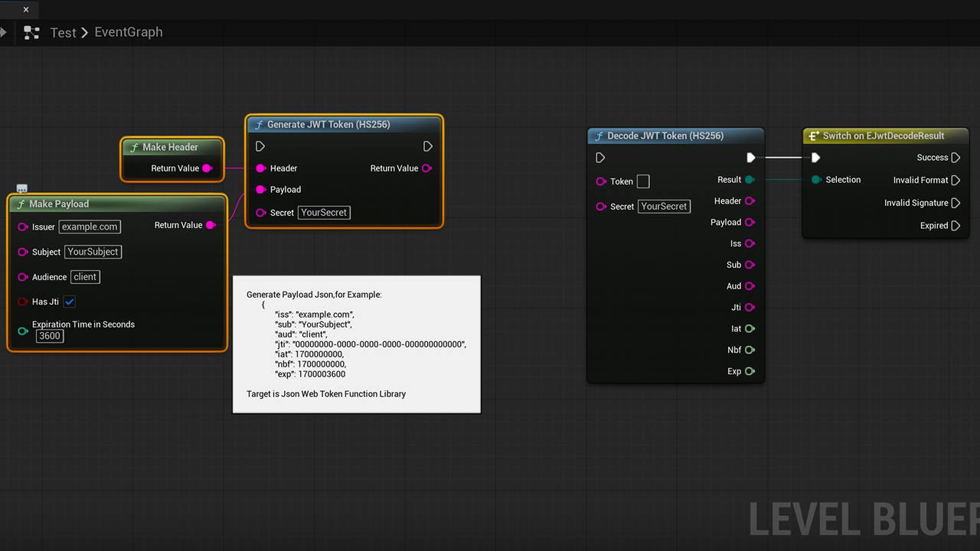Click the Make Header Return Value pin
980x551 pixels.
point(207,168)
